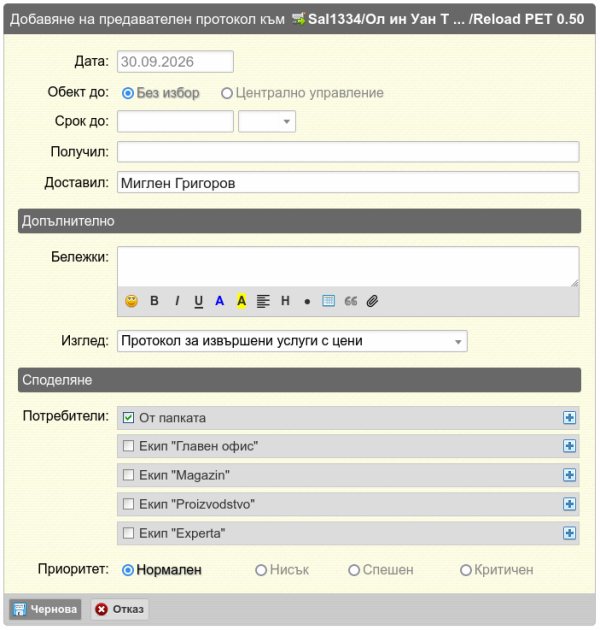Screen dimensions: 600x630
Task: Expand Екип "Experta" members
Action: coord(569,533)
